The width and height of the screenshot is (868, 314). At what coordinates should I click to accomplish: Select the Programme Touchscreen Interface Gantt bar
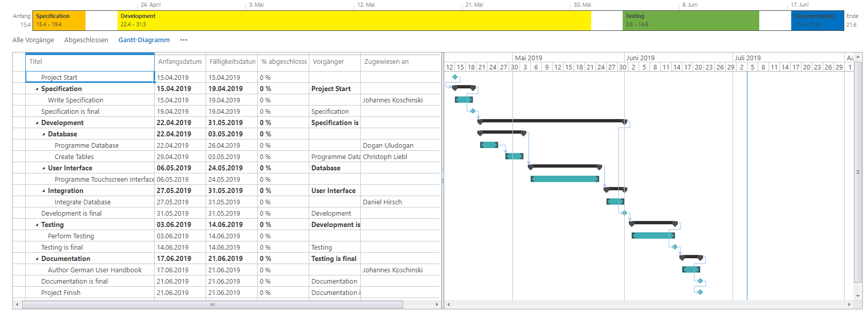coord(565,179)
